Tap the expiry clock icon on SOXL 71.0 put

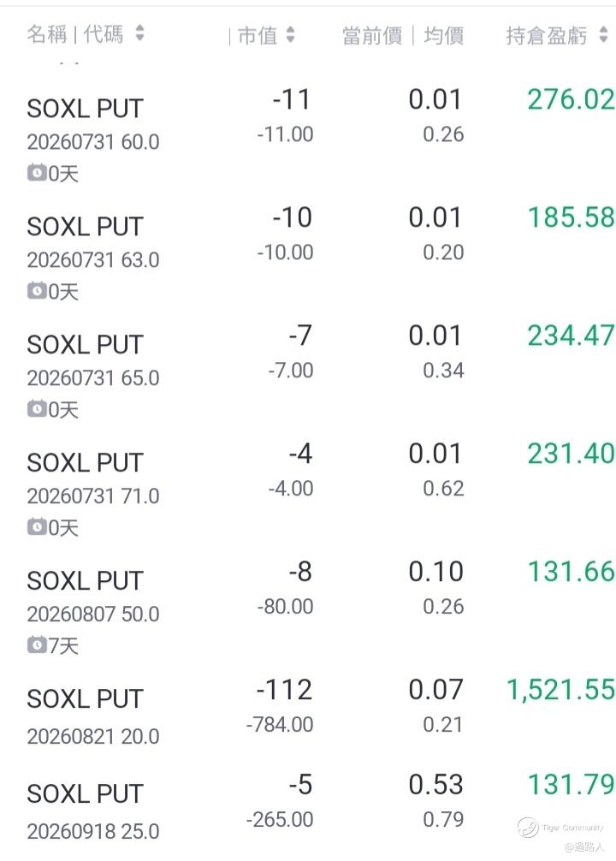(37, 527)
